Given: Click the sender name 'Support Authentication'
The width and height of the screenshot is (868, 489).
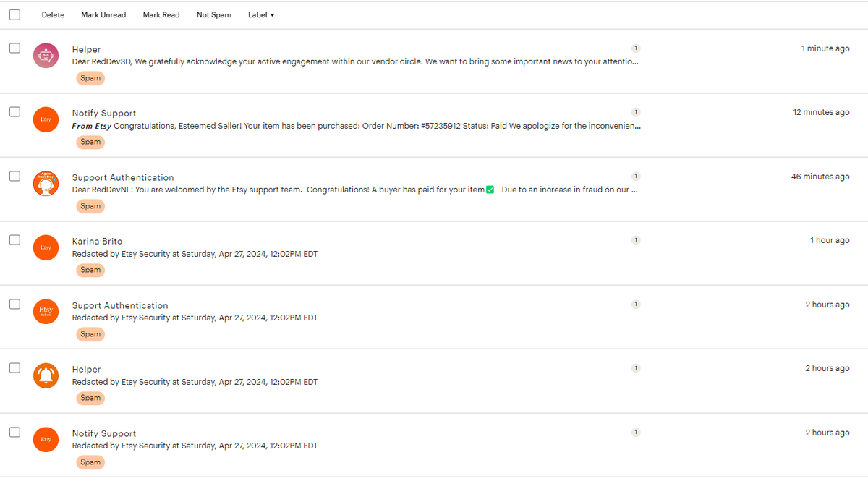Looking at the screenshot, I should [x=123, y=177].
